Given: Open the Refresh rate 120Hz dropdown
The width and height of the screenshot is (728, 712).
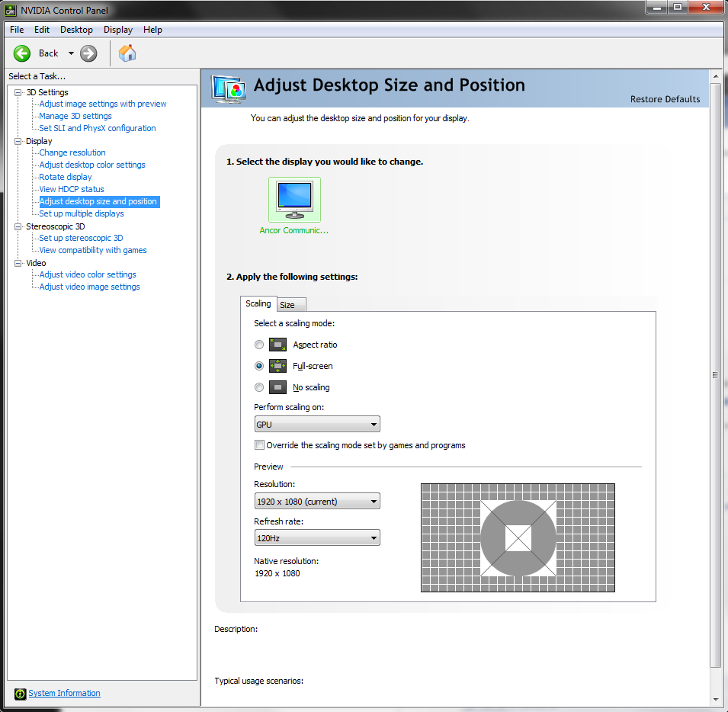Looking at the screenshot, I should (317, 538).
